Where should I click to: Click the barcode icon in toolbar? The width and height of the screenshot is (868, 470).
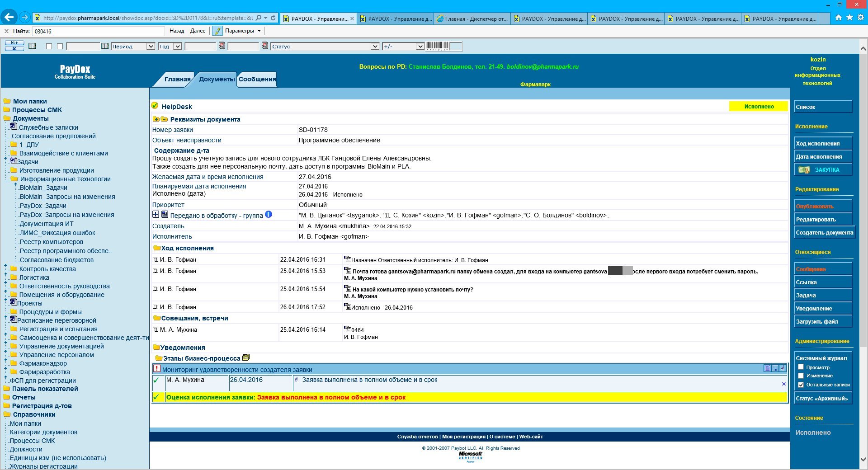pyautogui.click(x=438, y=46)
